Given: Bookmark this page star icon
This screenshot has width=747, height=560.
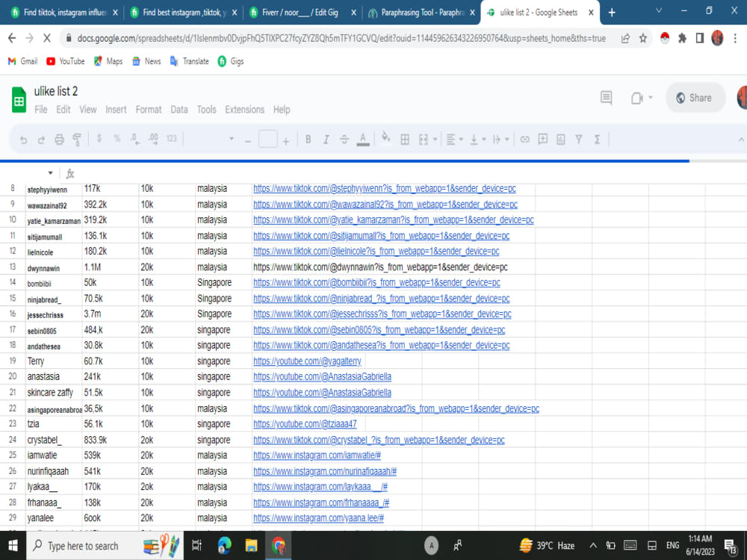Looking at the screenshot, I should [643, 38].
